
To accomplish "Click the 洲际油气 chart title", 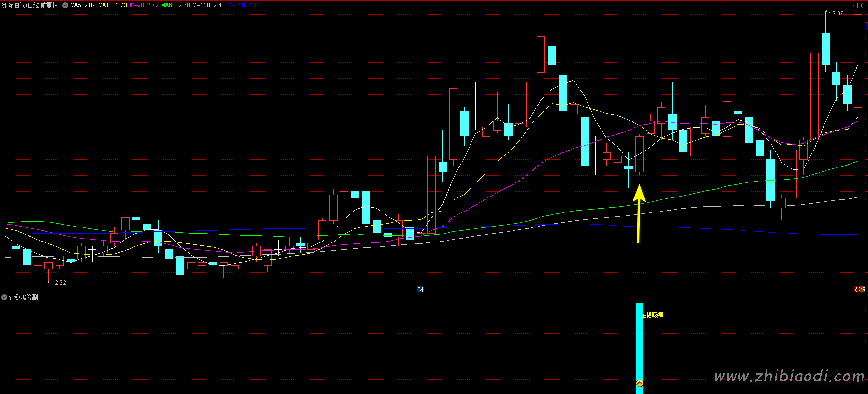I will pyautogui.click(x=31, y=5).
